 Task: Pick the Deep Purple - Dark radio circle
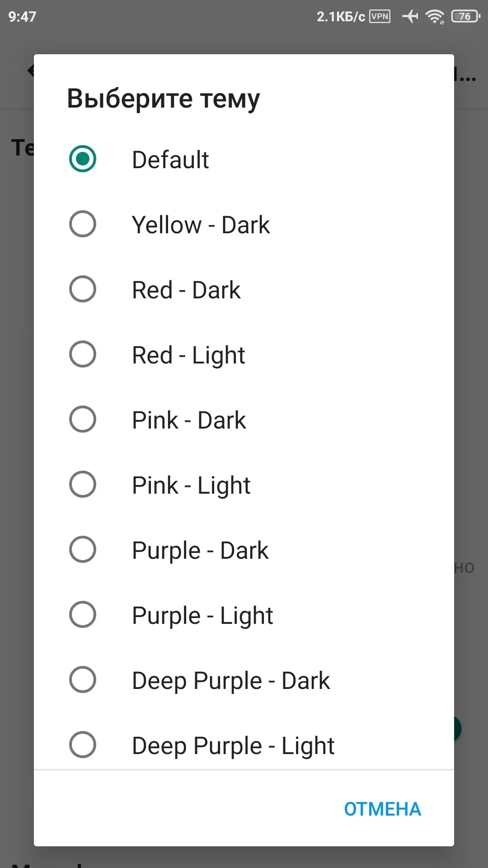click(x=83, y=680)
